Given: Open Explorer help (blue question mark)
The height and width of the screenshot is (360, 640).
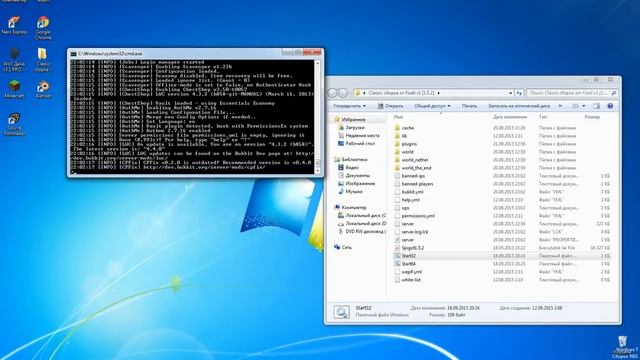Looking at the screenshot, I should pyautogui.click(x=610, y=106).
